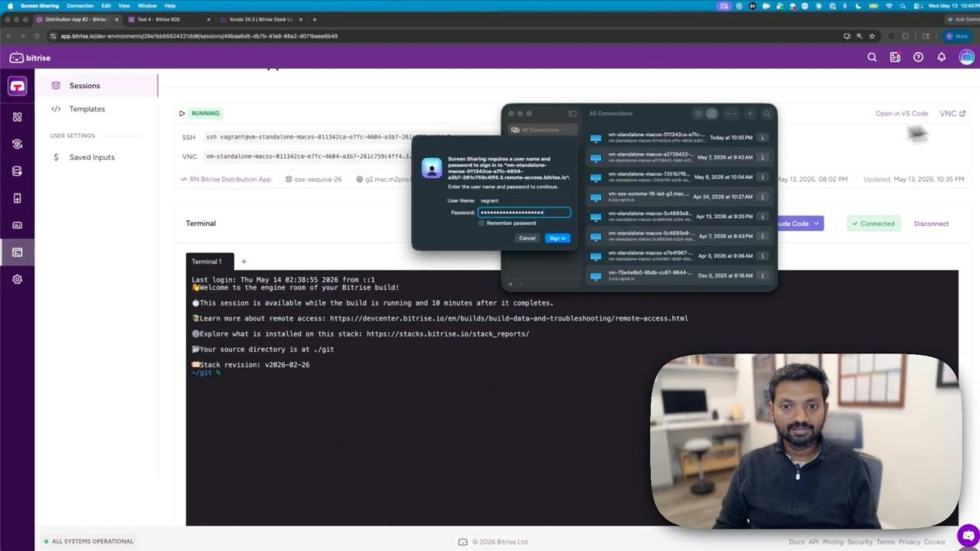Click the plus icon in Screen Sharing toolbar
The width and height of the screenshot is (980, 551).
(x=750, y=114)
